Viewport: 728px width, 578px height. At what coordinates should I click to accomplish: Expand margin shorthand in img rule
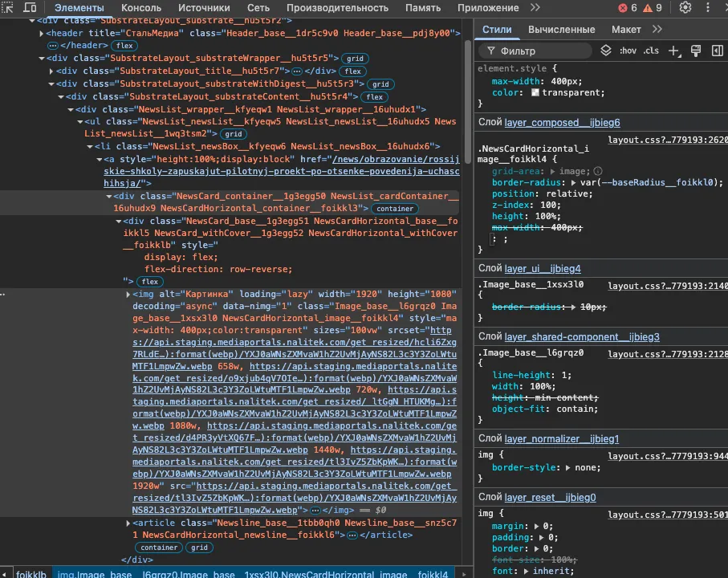tap(536, 527)
